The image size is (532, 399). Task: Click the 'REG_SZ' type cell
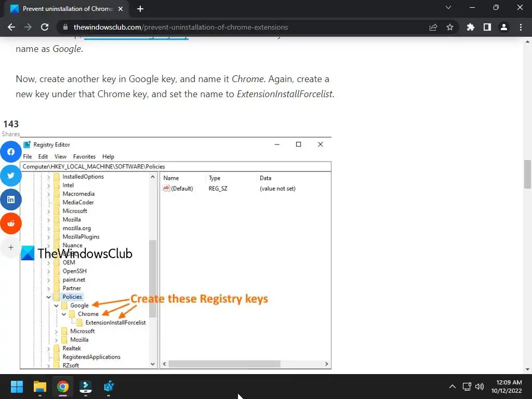point(218,189)
